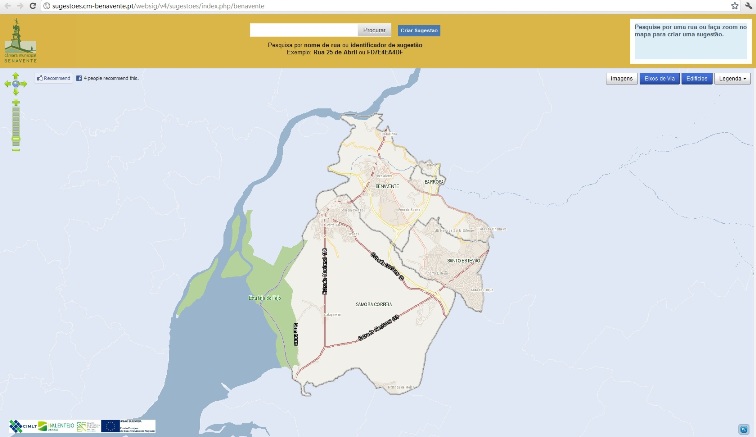Toggle the Imagens map layer

point(622,78)
